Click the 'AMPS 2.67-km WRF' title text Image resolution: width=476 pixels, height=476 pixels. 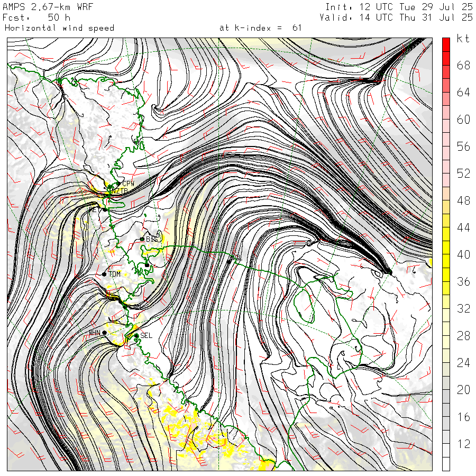pyautogui.click(x=48, y=7)
